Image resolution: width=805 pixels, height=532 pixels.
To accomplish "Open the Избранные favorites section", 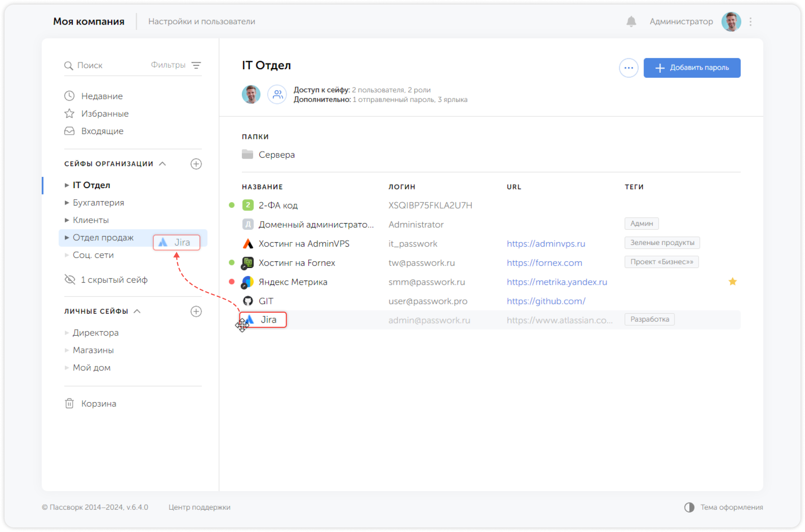I will (105, 114).
